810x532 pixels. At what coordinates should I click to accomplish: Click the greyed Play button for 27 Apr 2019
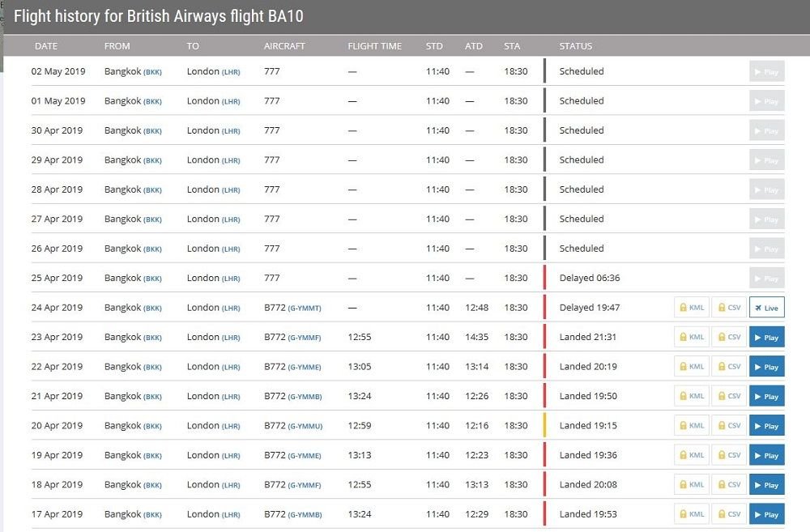[x=766, y=219]
